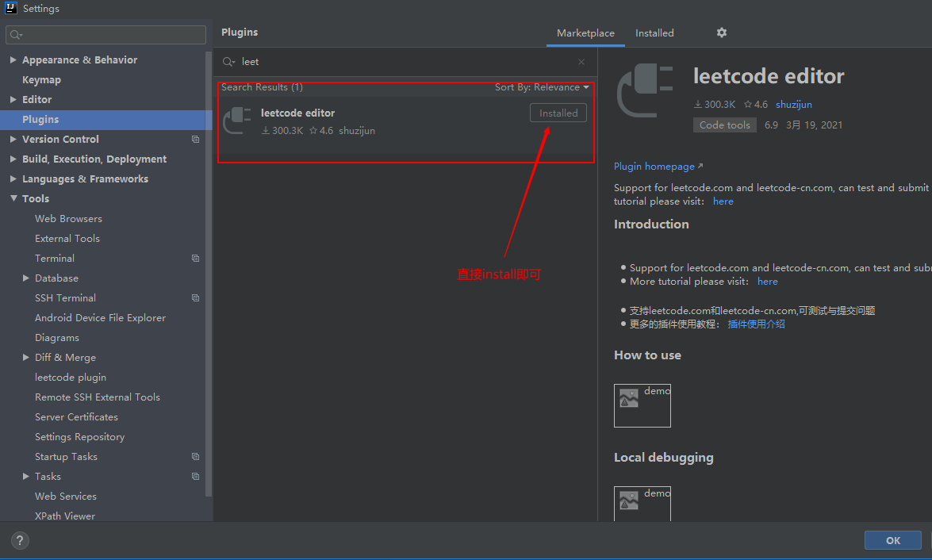Viewport: 932px width, 560px height.
Task: Open the Sort By: Relevance dropdown
Action: point(542,87)
